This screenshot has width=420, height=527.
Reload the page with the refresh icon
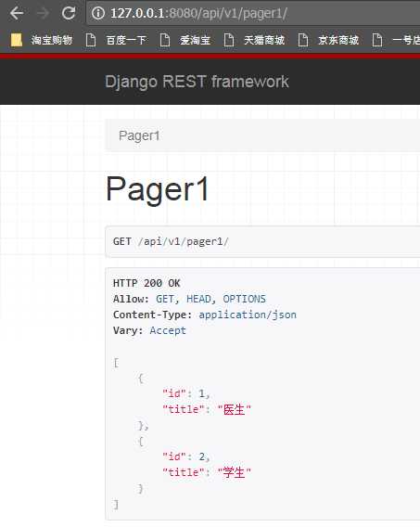(x=69, y=13)
